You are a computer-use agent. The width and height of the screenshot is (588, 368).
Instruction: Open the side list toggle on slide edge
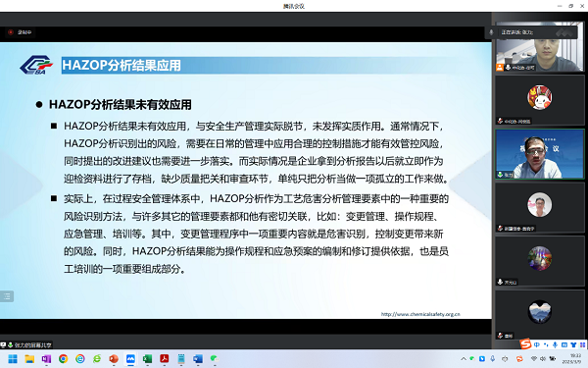pyautogui.click(x=7, y=296)
